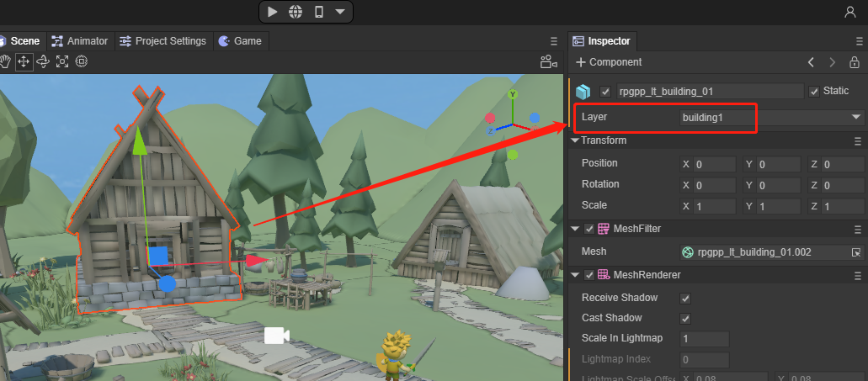Click the add Component button

[609, 62]
